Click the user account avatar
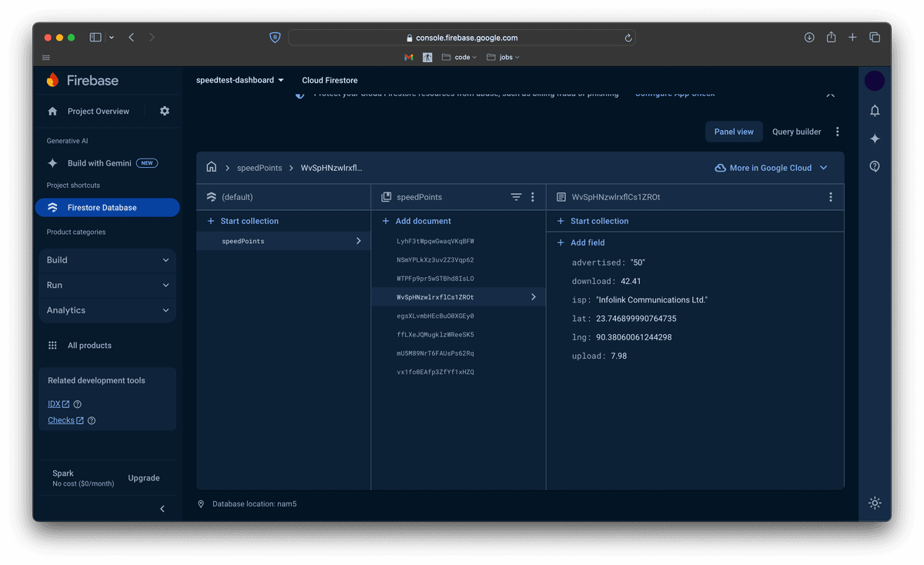Viewport: 924px width, 565px height. (875, 80)
